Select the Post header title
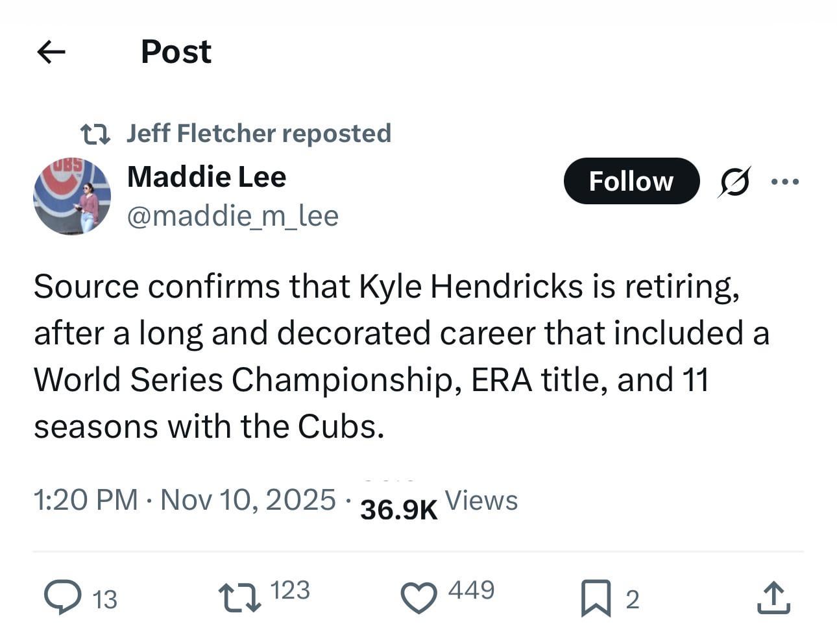Image resolution: width=837 pixels, height=644 pixels. (175, 52)
